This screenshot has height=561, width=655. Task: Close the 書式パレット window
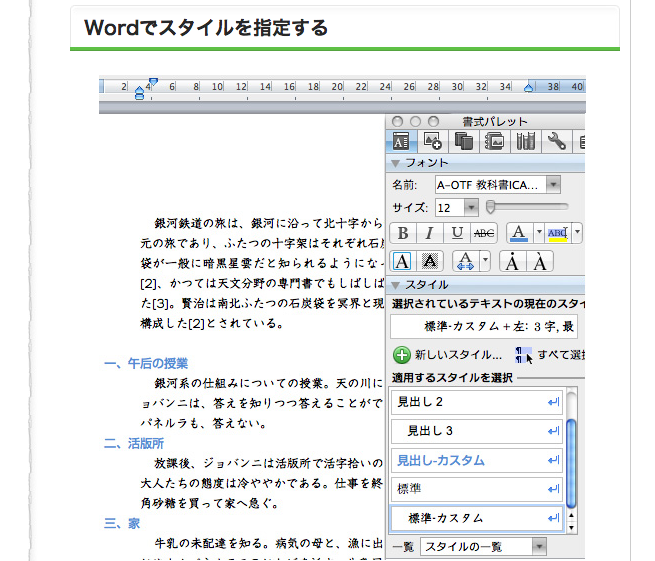coord(397,122)
